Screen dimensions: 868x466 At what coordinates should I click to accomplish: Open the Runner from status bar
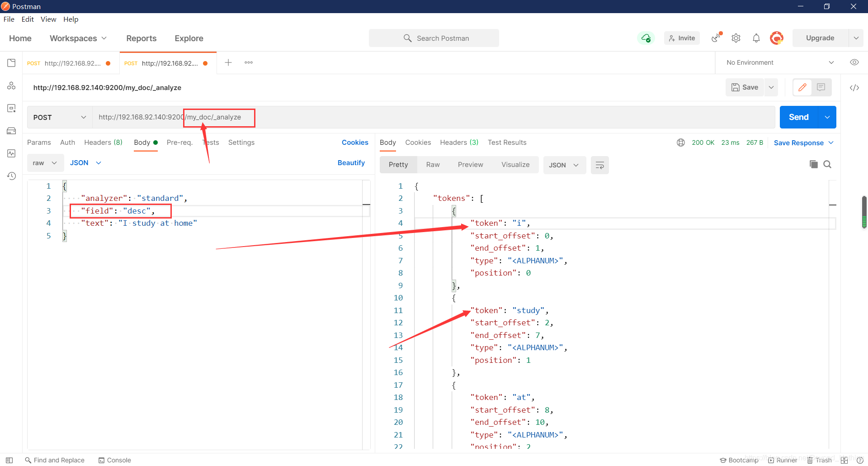click(x=783, y=460)
